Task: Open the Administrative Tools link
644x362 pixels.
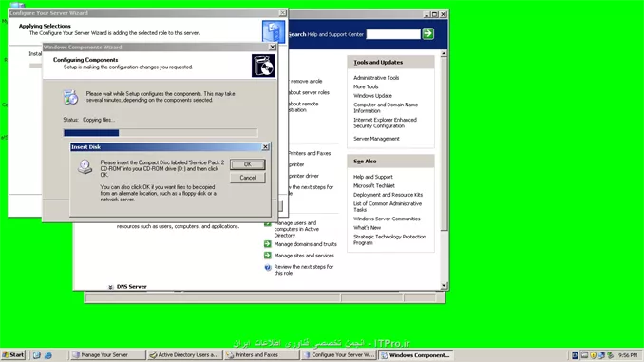Action: coord(376,78)
